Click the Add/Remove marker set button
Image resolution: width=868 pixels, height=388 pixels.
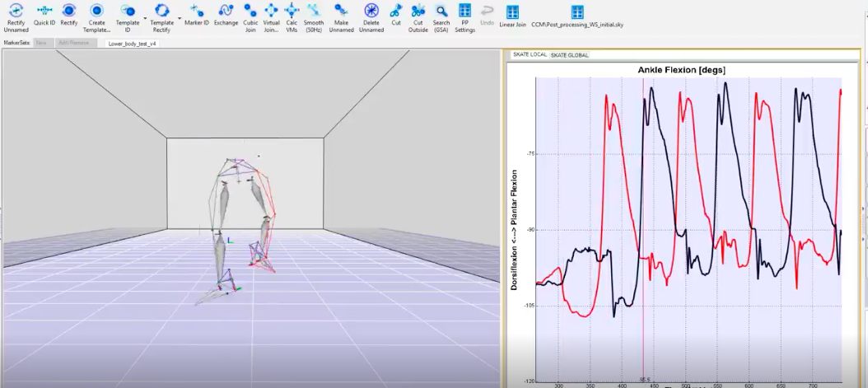pos(77,43)
